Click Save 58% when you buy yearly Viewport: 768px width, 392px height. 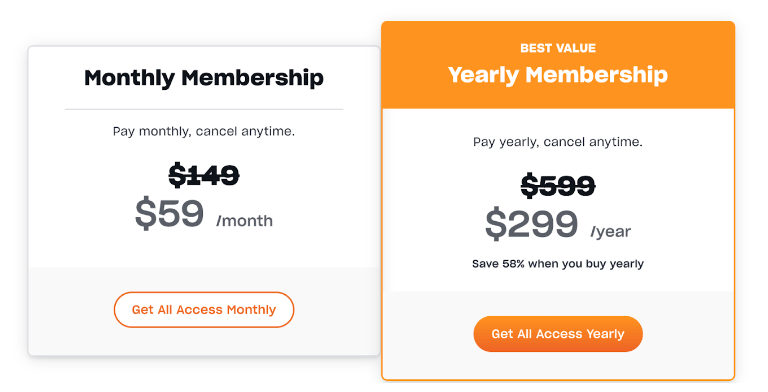pyautogui.click(x=558, y=264)
